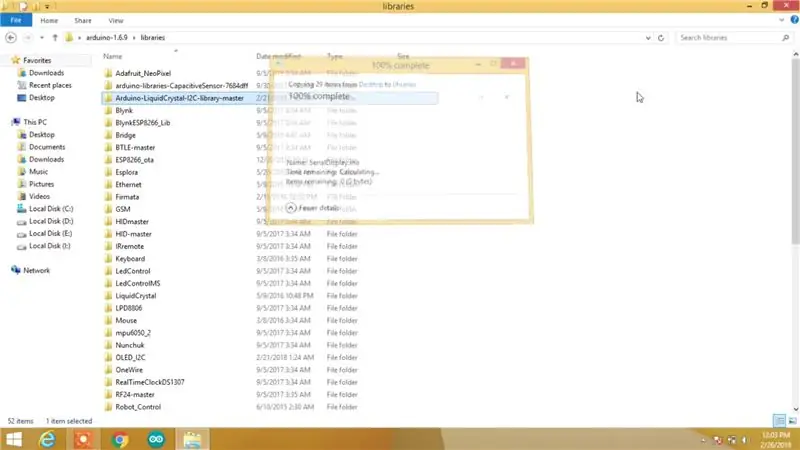The height and width of the screenshot is (450, 800).
Task: Select the LiquidCrystal folder
Action: (135, 296)
